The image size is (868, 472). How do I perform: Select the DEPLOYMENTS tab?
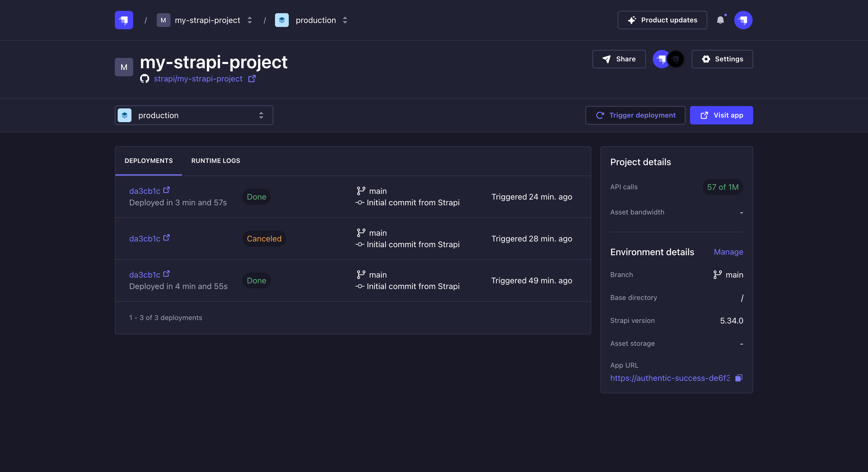point(148,161)
